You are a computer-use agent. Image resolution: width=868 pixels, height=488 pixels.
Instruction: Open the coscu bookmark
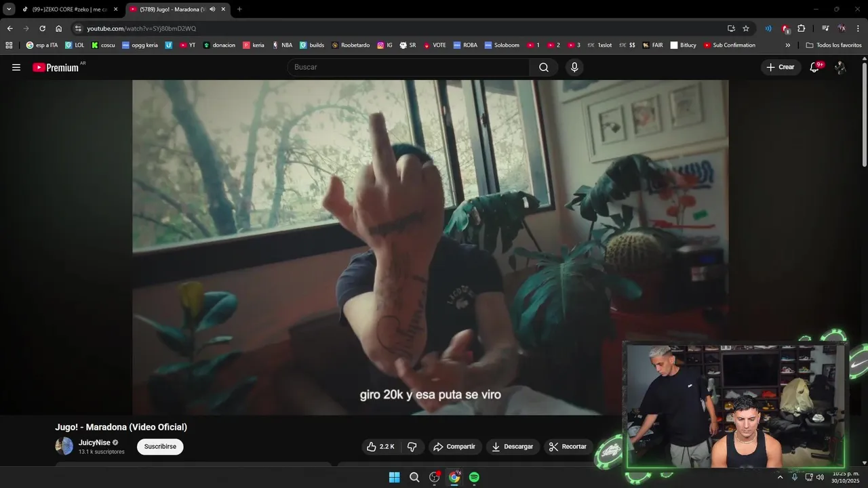(x=103, y=45)
